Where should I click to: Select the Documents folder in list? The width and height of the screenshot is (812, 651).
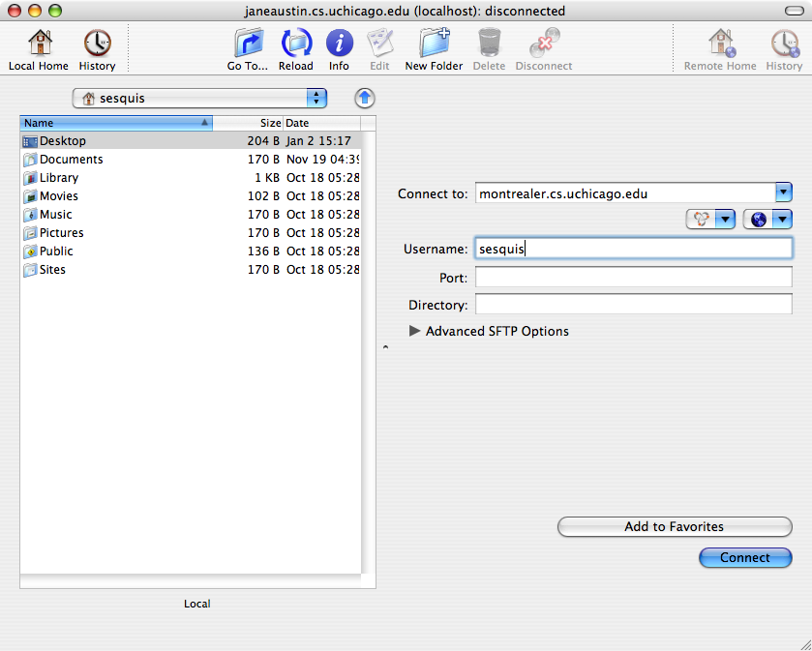[71, 160]
